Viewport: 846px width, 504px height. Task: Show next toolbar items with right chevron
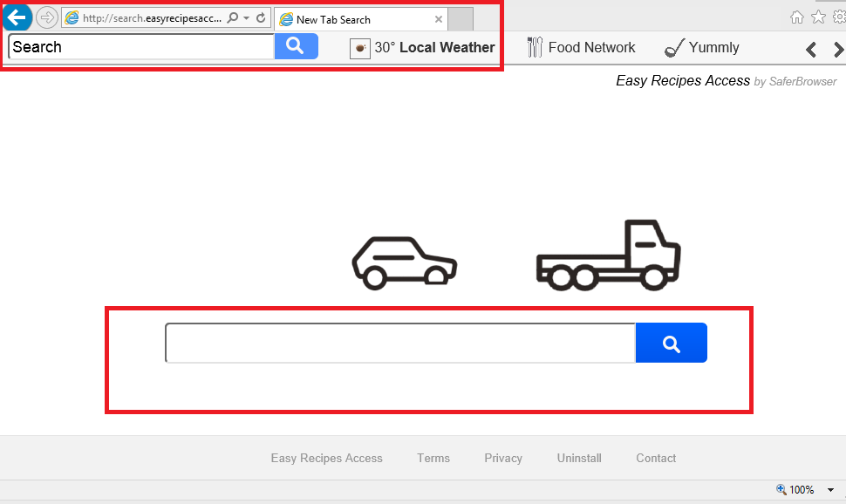click(838, 50)
